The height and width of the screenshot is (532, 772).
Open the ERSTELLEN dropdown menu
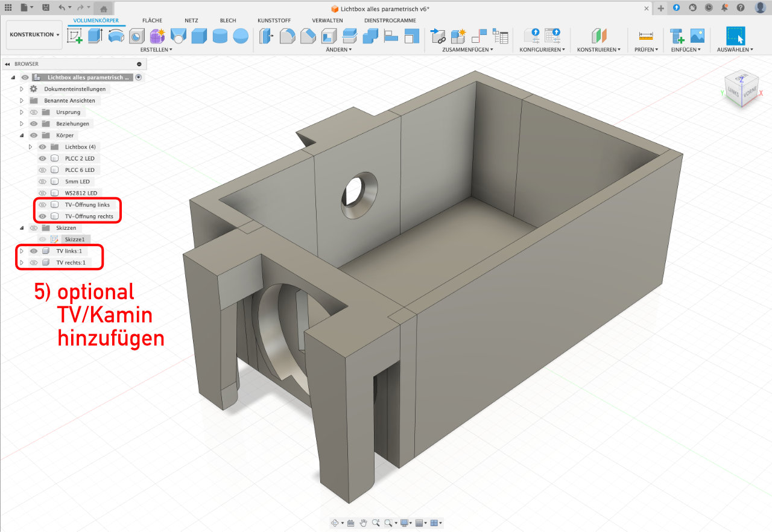point(156,49)
